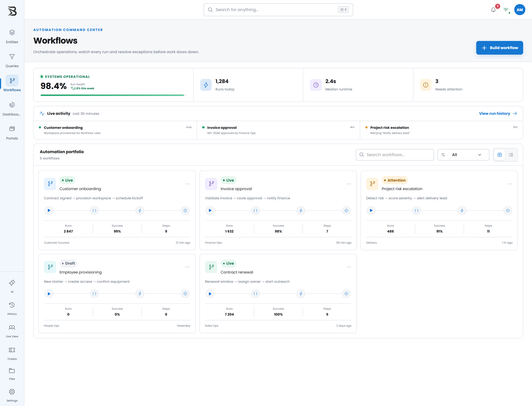Click the connection status wifi indicator
The width and height of the screenshot is (532, 406).
click(506, 10)
